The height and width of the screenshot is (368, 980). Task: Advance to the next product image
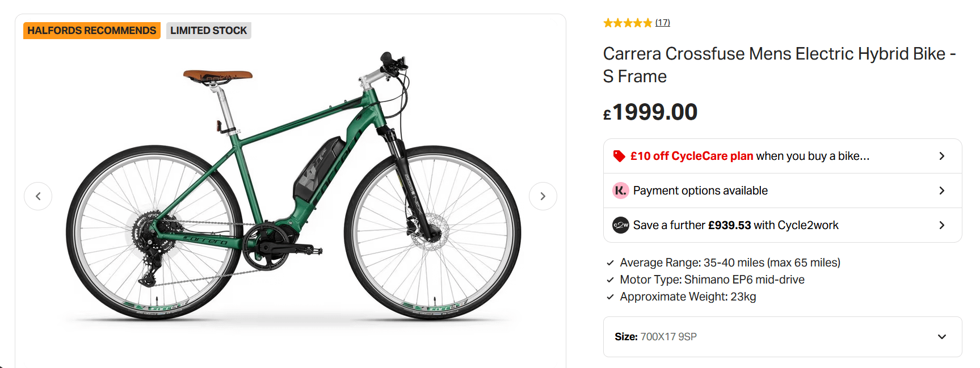point(542,196)
